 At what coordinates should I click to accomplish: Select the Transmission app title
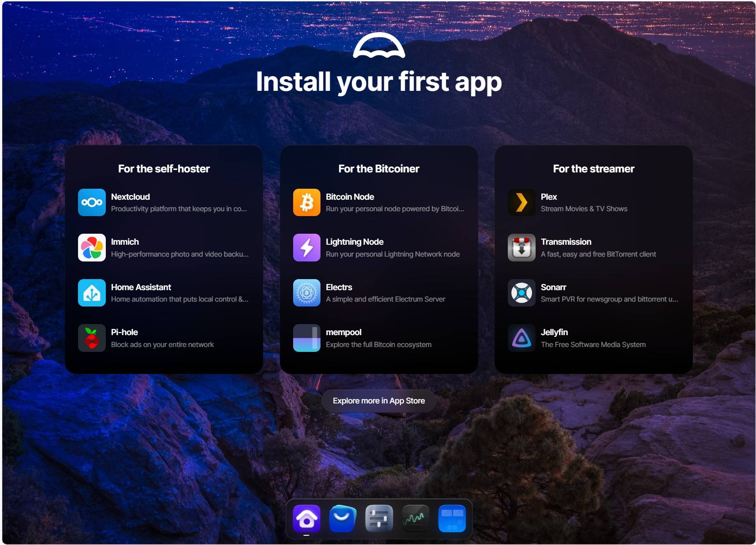coord(566,242)
